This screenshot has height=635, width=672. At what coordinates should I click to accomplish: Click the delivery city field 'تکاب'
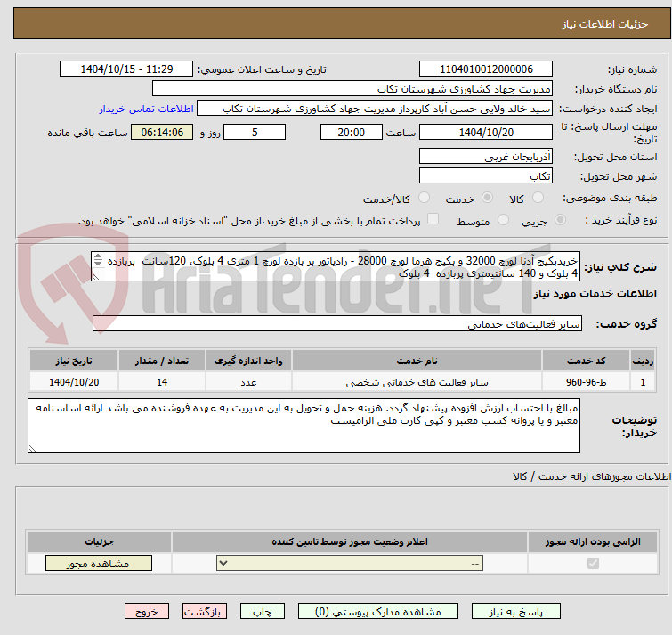(x=486, y=176)
